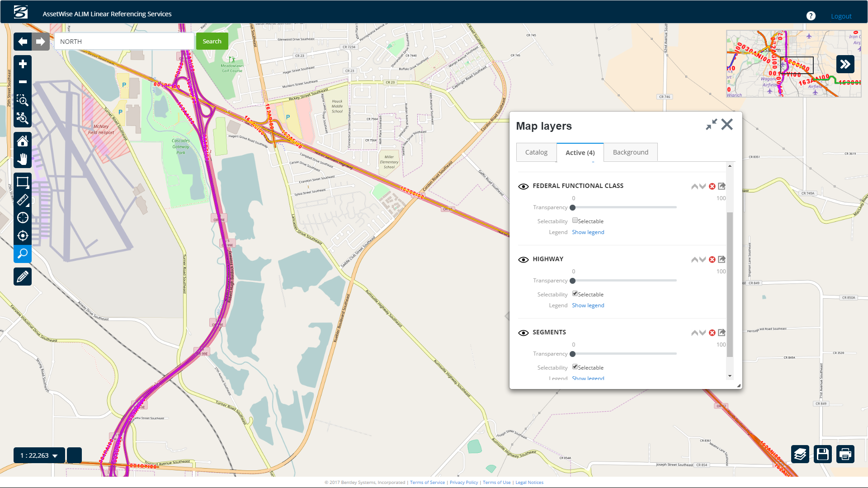Open the map scale 1:22,263 dropdown
This screenshot has height=488, width=868.
(x=39, y=455)
